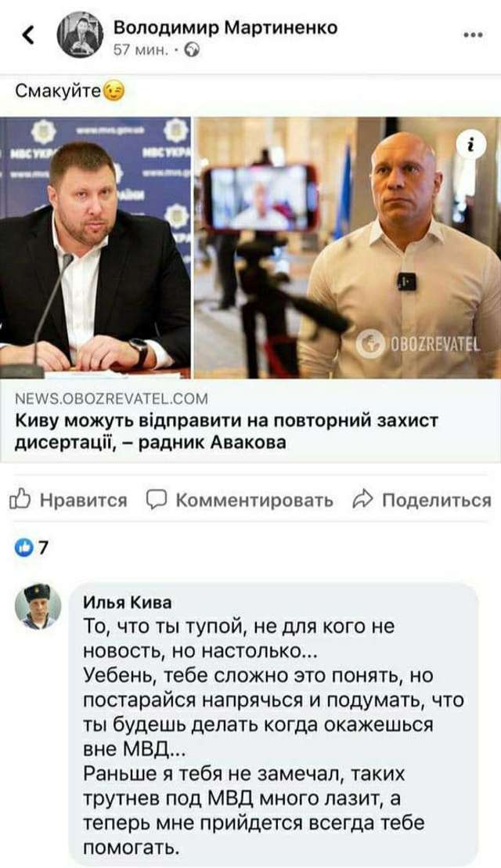
Task: Tap the back arrow icon
Action: [28, 35]
